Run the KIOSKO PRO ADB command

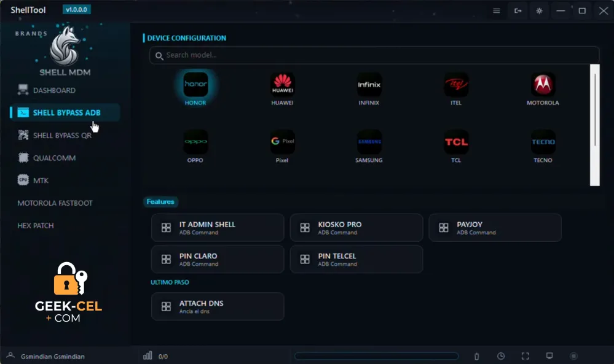click(356, 228)
